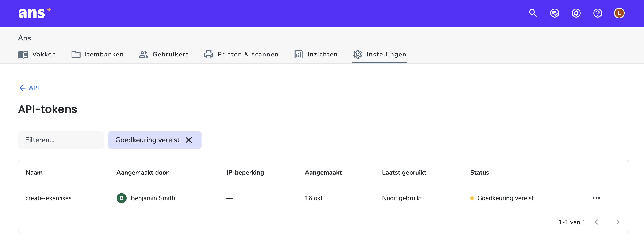Go to the Printen & scannen tab
The height and width of the screenshot is (244, 644).
pyautogui.click(x=241, y=54)
